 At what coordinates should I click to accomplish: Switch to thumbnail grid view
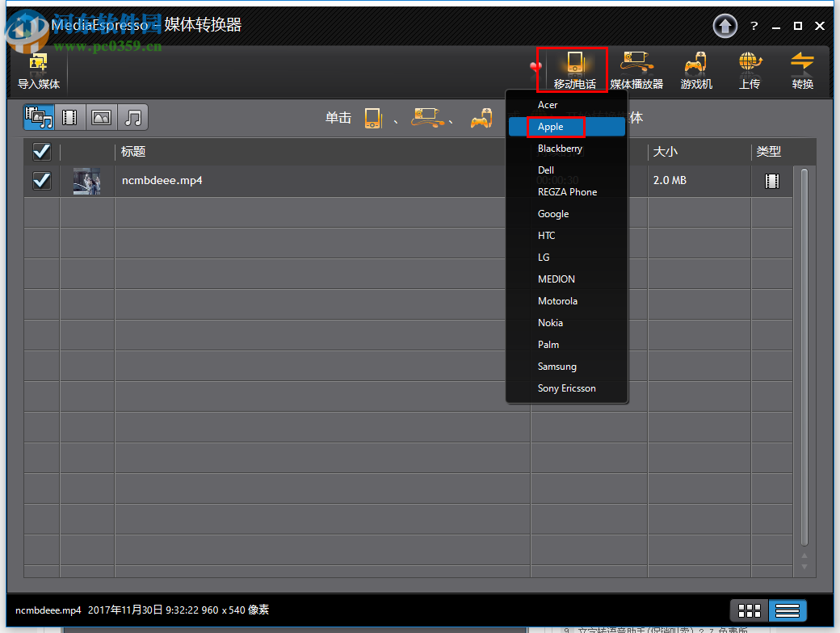coord(749,610)
